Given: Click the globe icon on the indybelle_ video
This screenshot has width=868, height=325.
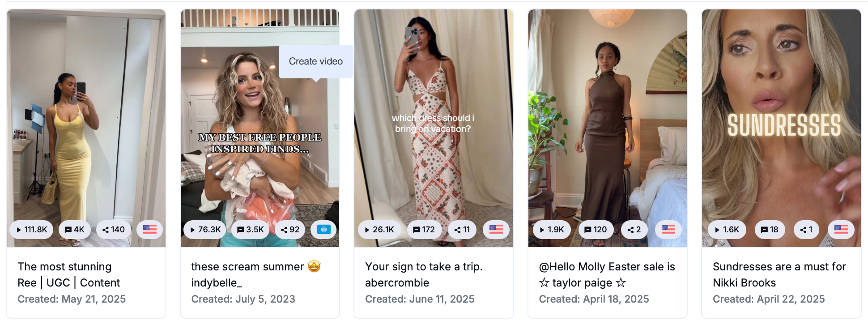Looking at the screenshot, I should pyautogui.click(x=323, y=230).
